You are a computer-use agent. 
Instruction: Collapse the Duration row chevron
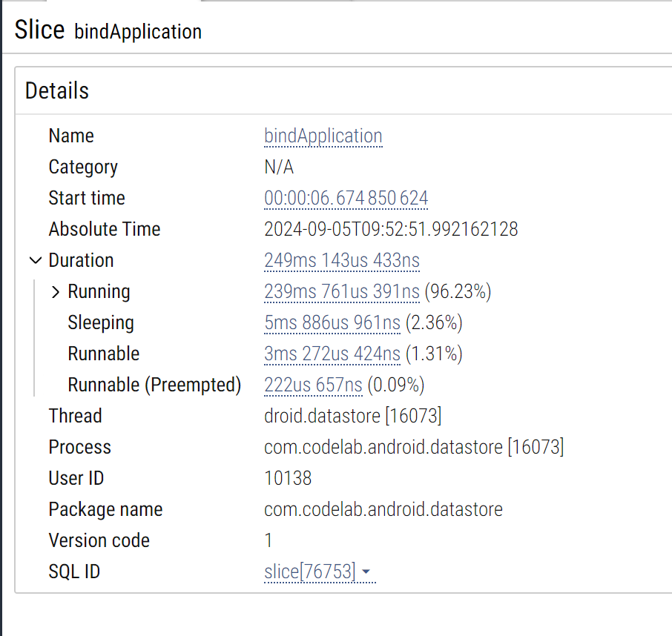coord(36,260)
